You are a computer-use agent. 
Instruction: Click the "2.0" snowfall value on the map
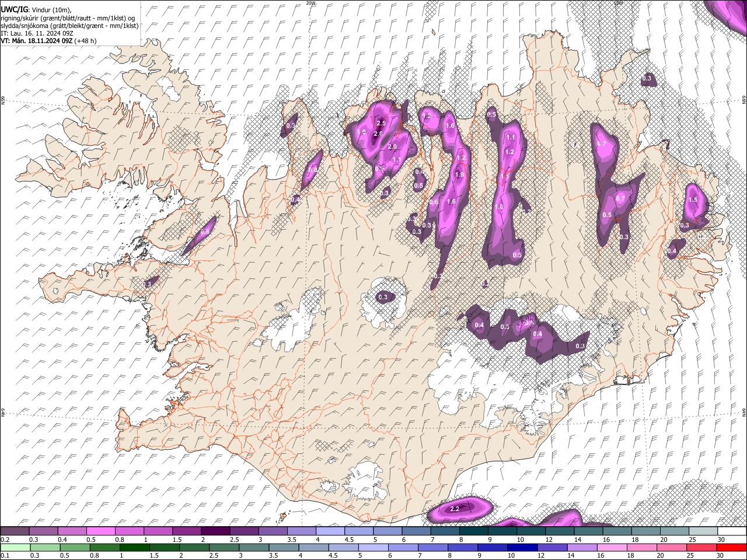click(392, 147)
